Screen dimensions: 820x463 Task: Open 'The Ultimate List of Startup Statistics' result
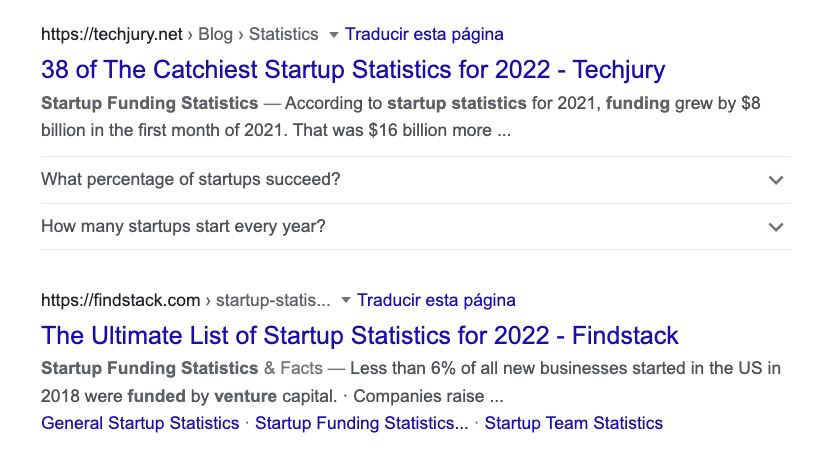coord(360,334)
